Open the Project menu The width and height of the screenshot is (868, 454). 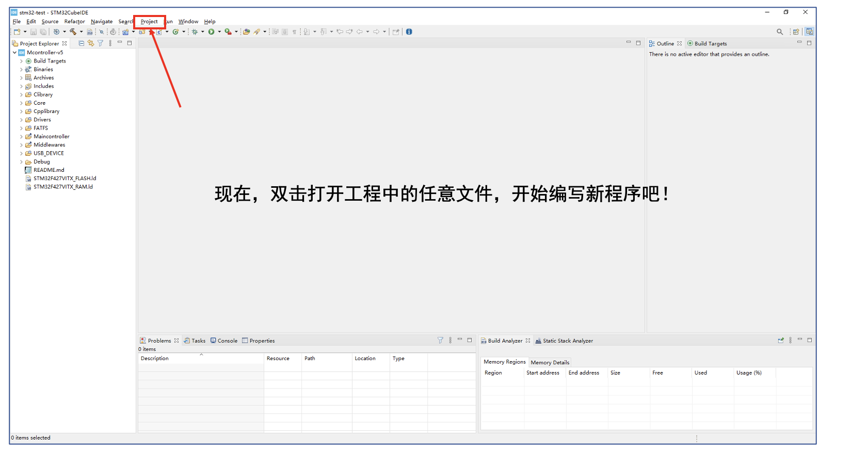[x=149, y=22]
